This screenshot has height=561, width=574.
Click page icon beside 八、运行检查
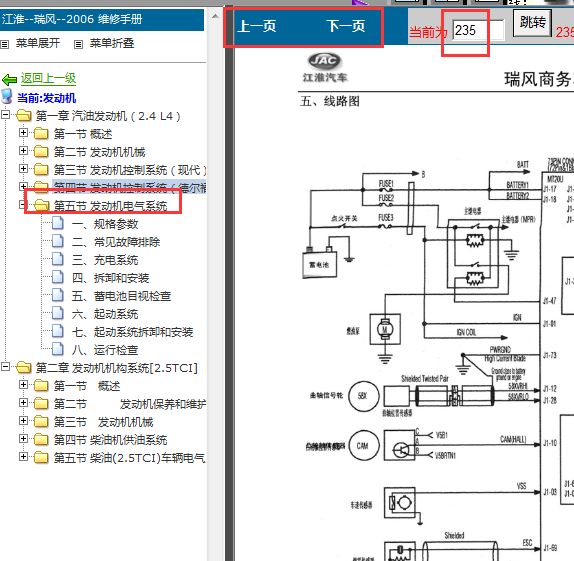click(x=57, y=348)
